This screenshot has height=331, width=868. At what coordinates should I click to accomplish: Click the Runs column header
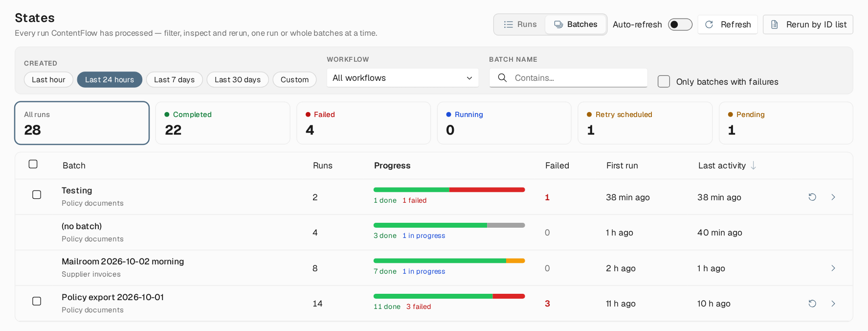[323, 165]
